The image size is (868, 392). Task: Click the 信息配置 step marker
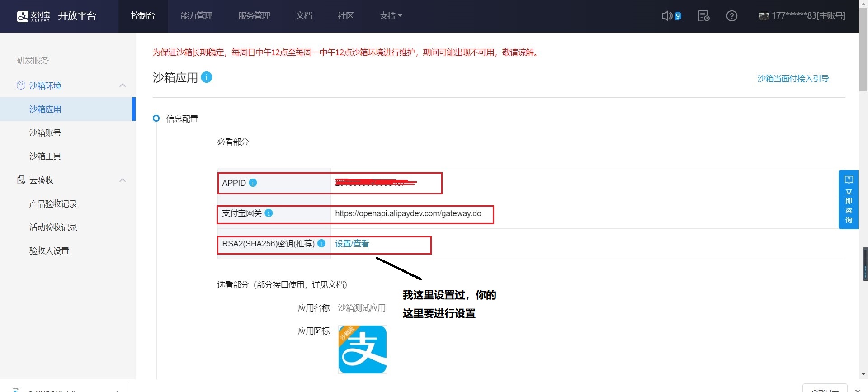coord(156,118)
